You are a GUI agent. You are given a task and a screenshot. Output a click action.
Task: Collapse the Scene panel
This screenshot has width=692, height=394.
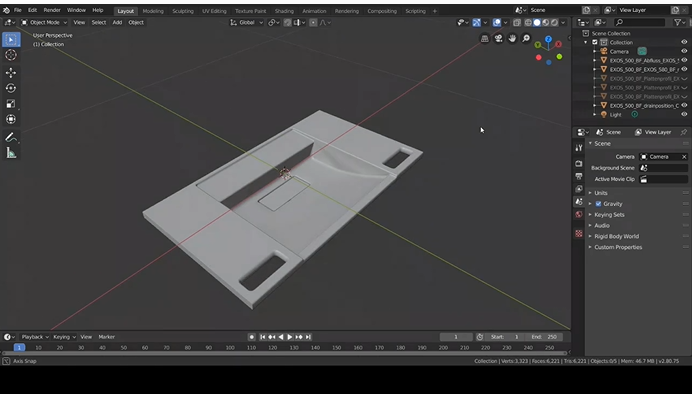pyautogui.click(x=602, y=144)
